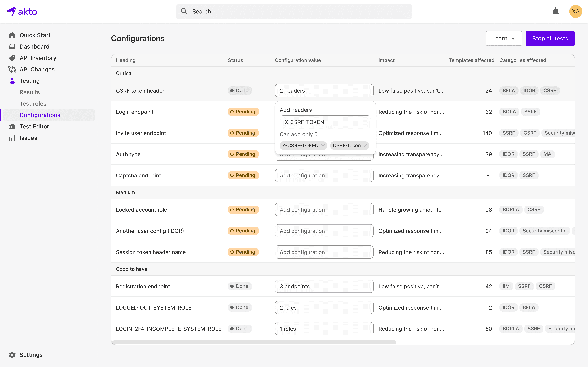Remove the CSRF-token header tag
This screenshot has width=588, height=367.
coord(365,146)
